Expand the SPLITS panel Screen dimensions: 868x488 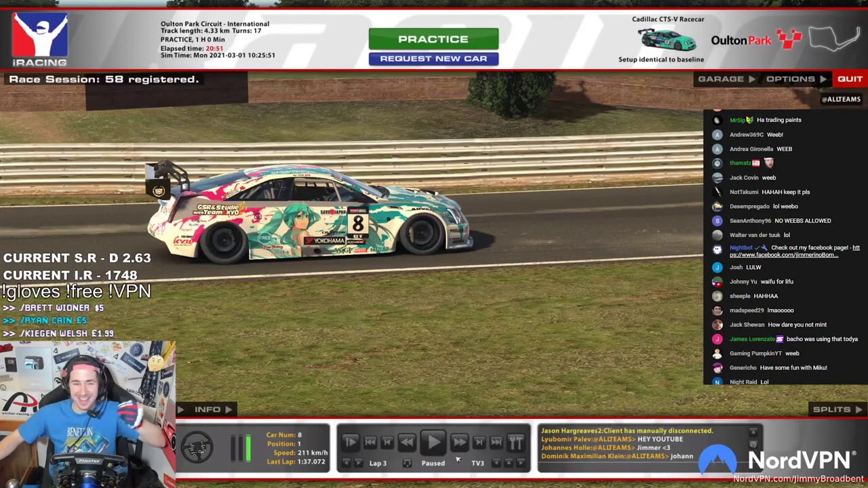click(x=837, y=409)
